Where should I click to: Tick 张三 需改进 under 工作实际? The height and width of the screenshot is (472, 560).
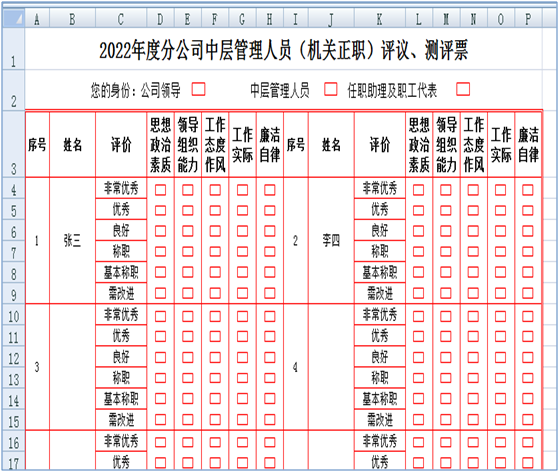(x=242, y=293)
